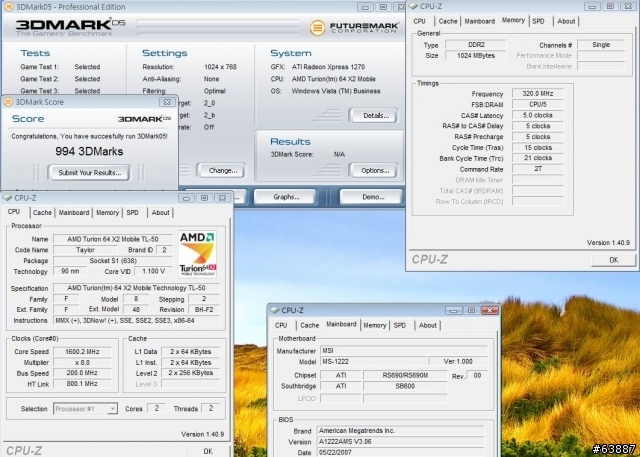Click the Multiplier x 8.0 field
Screen dimensions: 640x457
pyautogui.click(x=82, y=362)
